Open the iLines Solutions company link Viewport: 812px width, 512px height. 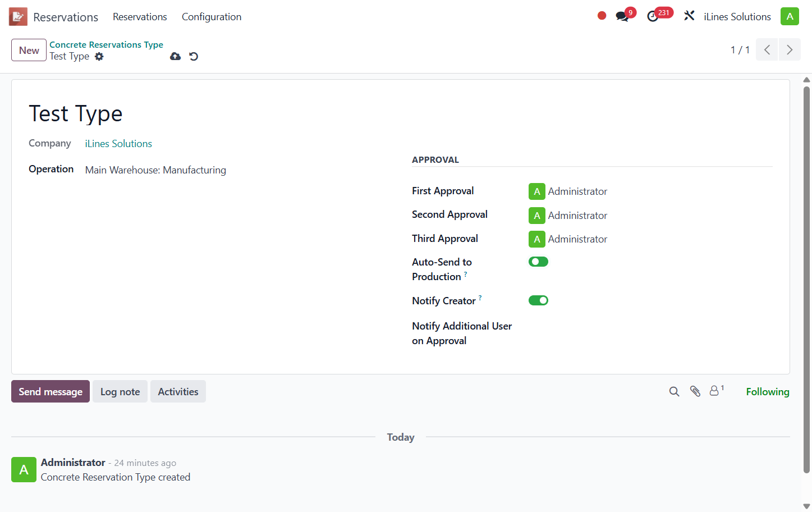[x=118, y=144]
